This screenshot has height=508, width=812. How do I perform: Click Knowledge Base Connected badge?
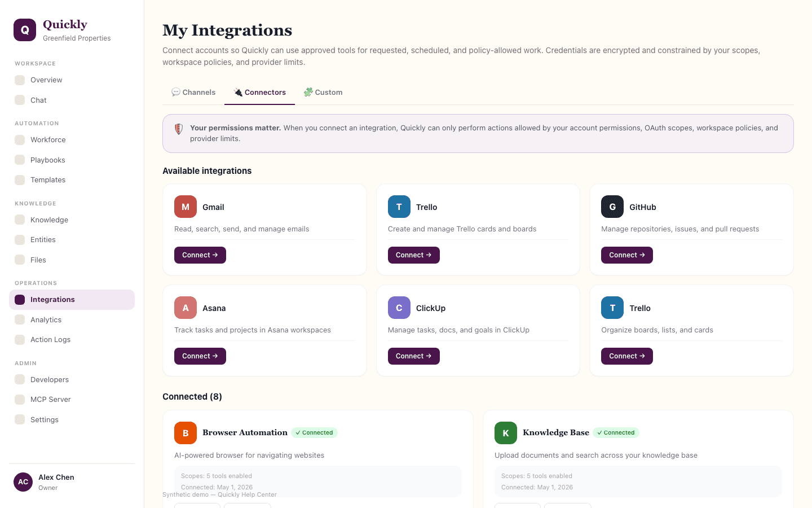[x=616, y=433]
